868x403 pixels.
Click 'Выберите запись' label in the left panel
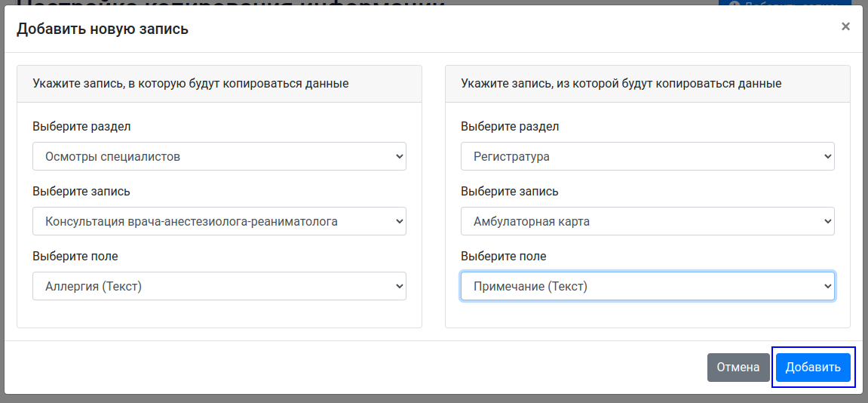pos(81,191)
